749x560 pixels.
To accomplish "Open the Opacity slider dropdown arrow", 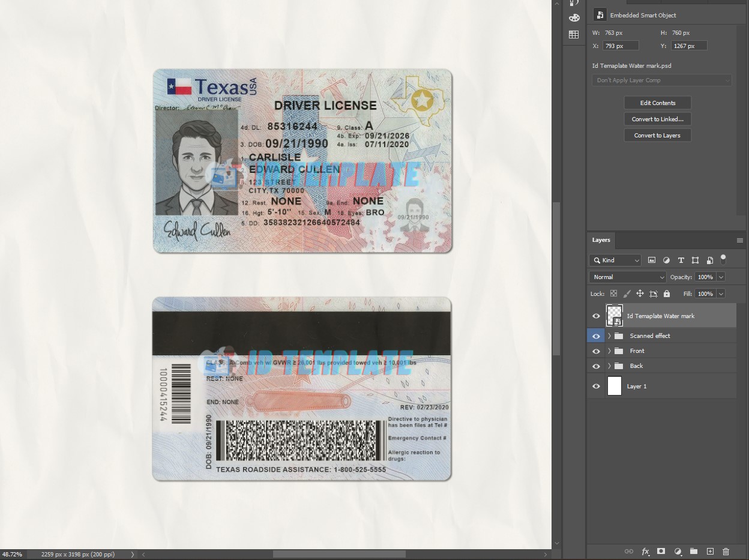I will (721, 277).
